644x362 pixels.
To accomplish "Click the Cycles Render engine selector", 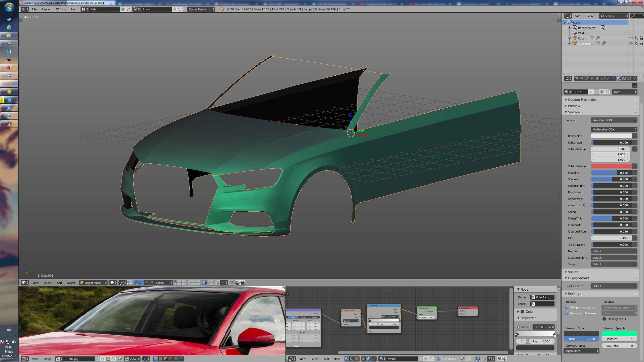I will tap(201, 9).
